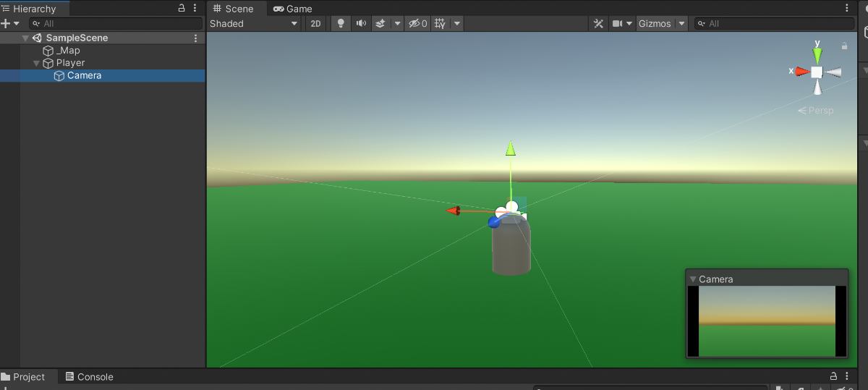Toggle the scene grid visibility icon
The height and width of the screenshot is (390, 868).
point(440,23)
